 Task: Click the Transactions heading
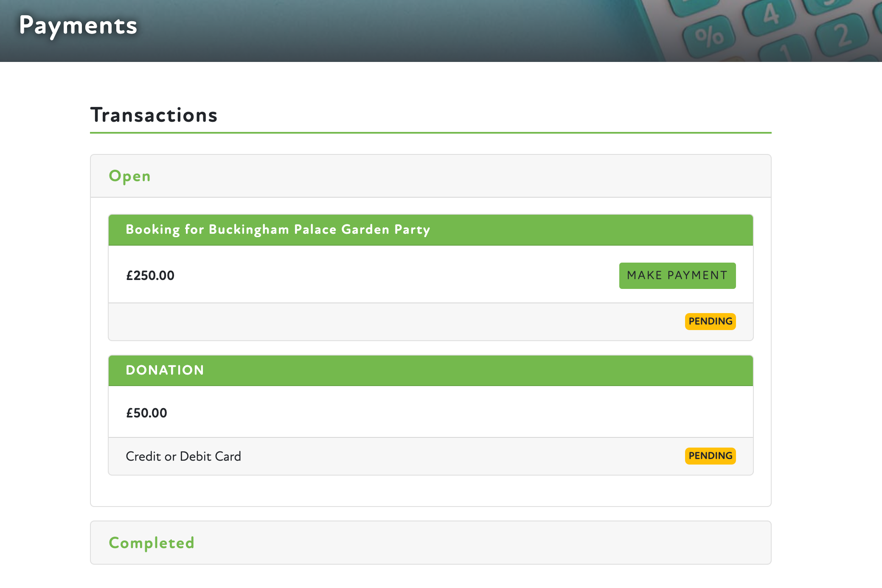154,115
